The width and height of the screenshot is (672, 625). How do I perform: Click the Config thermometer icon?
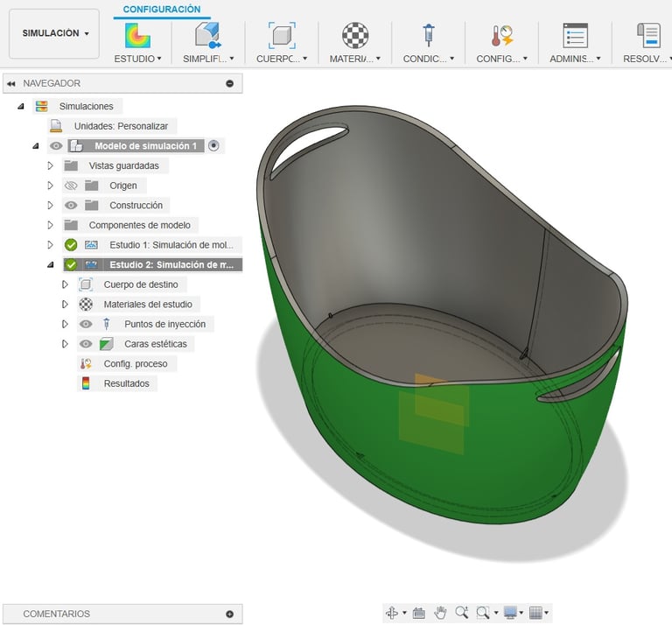[x=501, y=36]
